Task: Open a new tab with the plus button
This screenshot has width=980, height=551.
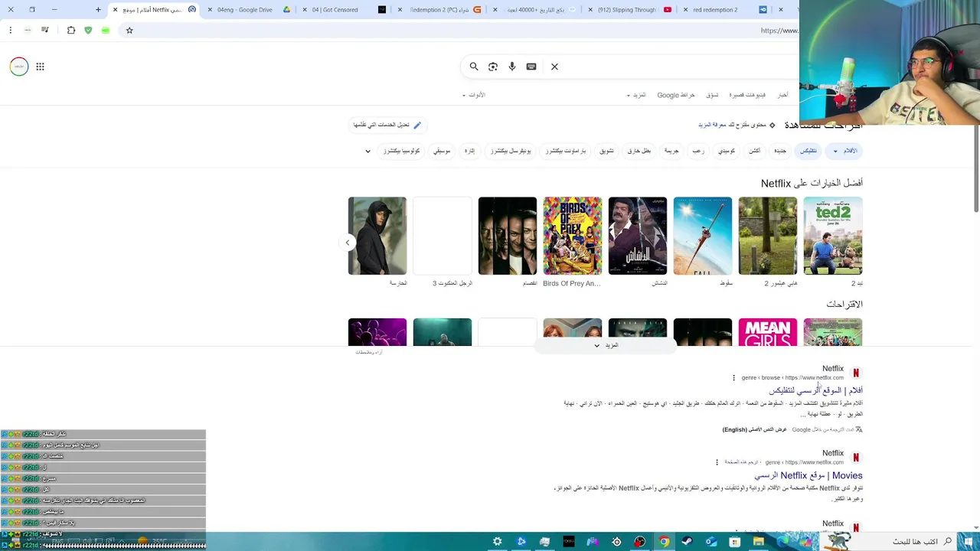Action: (x=98, y=10)
